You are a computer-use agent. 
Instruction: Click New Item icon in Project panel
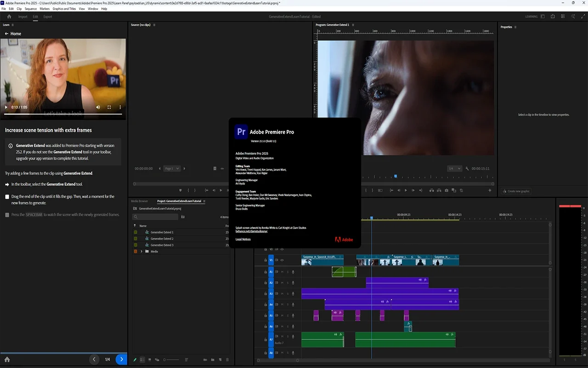[220, 360]
